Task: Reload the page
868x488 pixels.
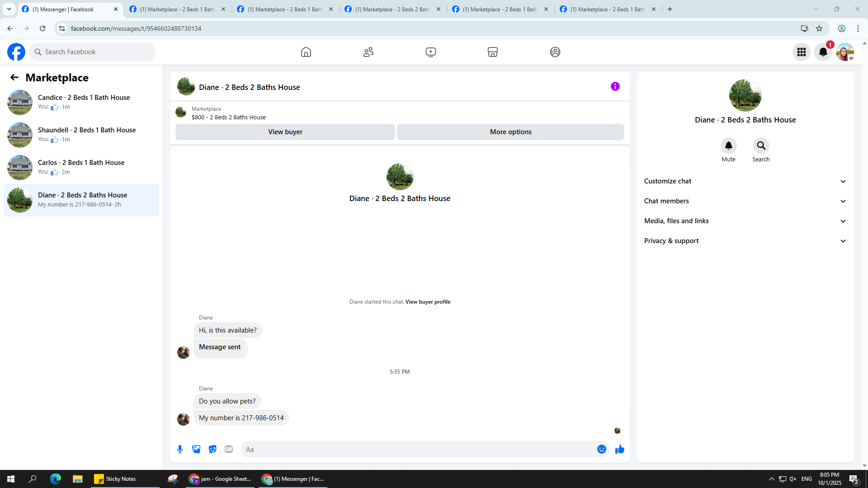Action: point(42,28)
